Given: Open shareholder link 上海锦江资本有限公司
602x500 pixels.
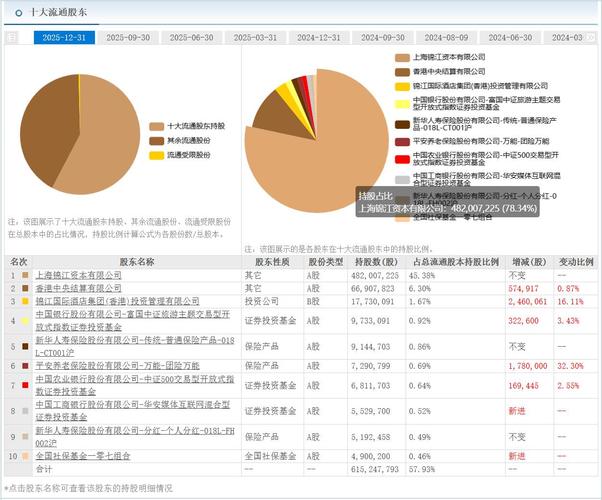Looking at the screenshot, I should [78, 275].
